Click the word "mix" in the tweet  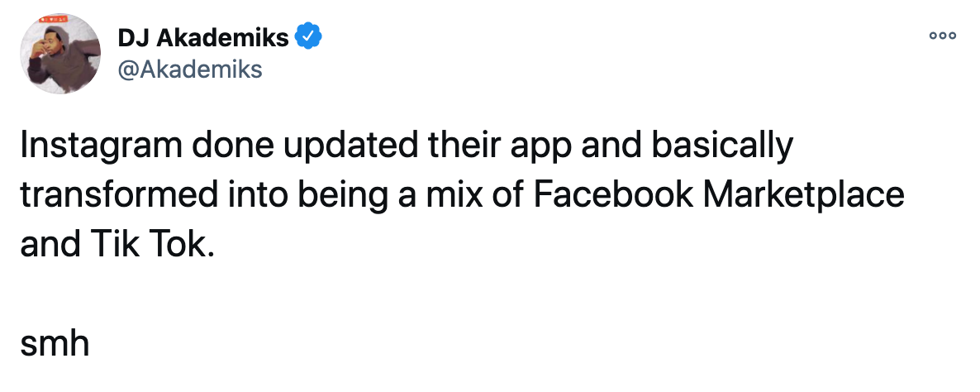454,196
